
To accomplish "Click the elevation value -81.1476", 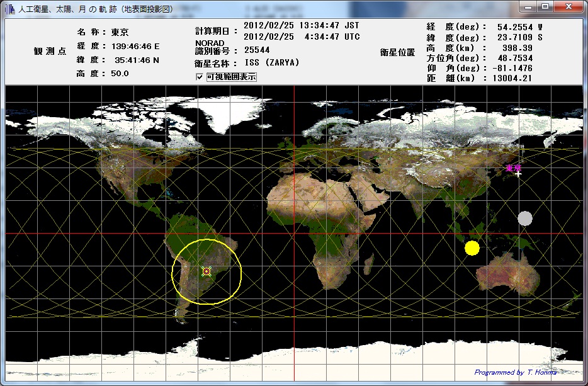I will pos(512,68).
